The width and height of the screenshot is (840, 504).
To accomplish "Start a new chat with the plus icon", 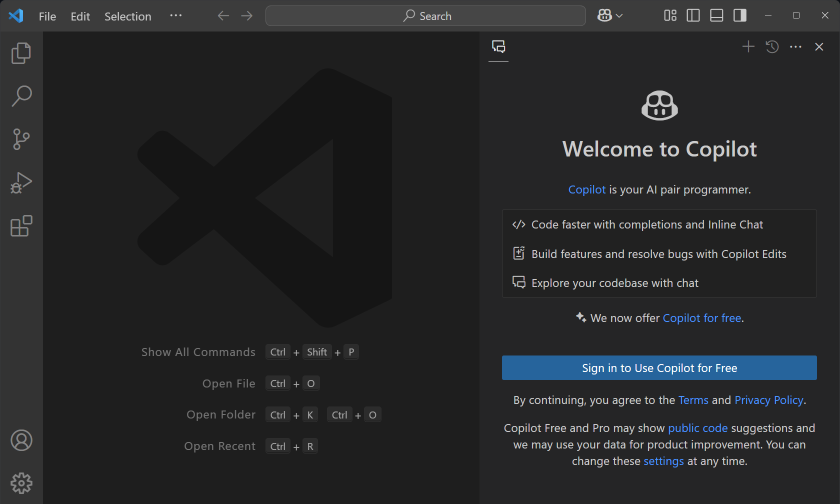I will point(748,46).
